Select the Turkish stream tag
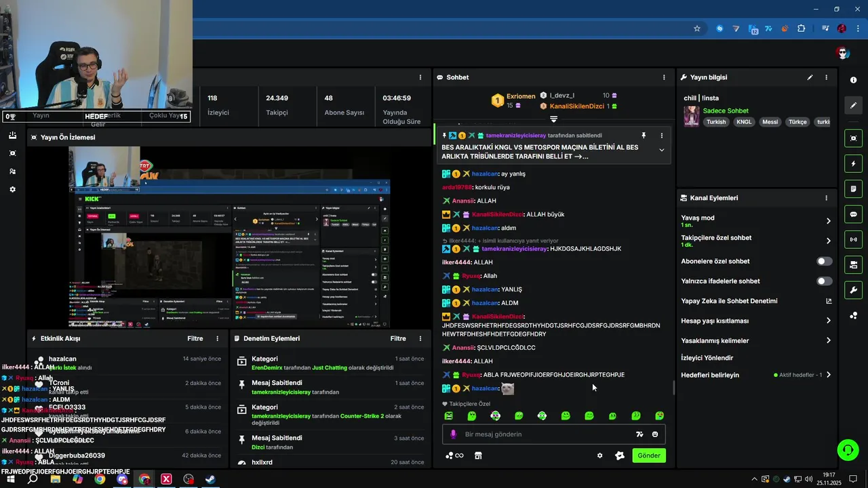 point(716,122)
